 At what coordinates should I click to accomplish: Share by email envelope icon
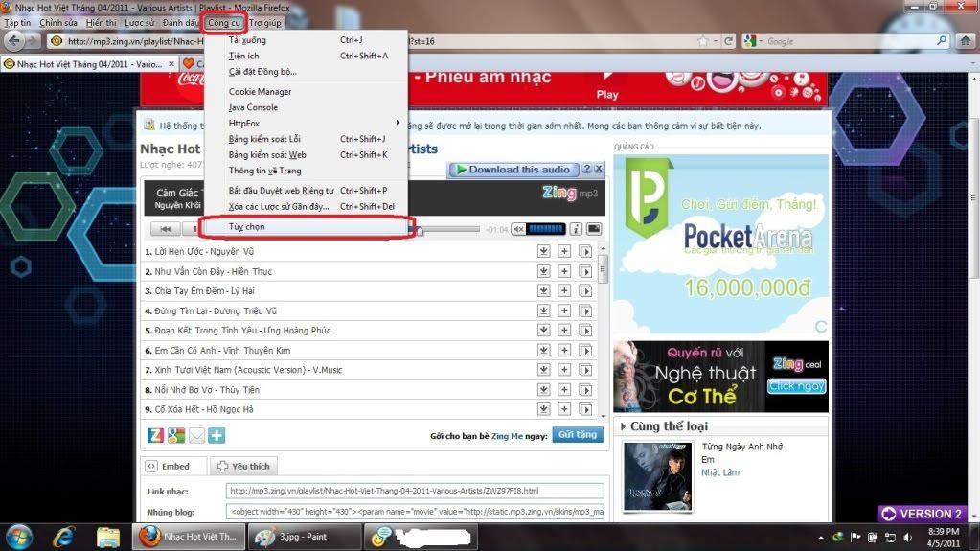coord(197,435)
